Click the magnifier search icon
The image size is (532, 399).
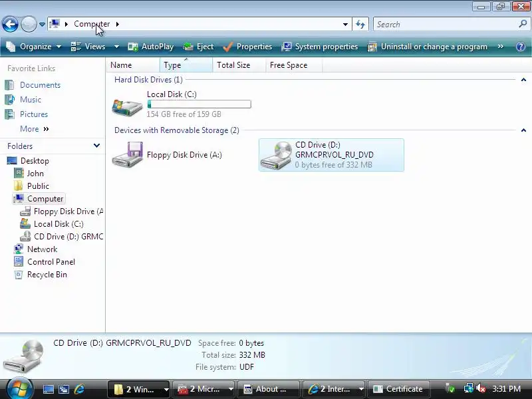523,24
